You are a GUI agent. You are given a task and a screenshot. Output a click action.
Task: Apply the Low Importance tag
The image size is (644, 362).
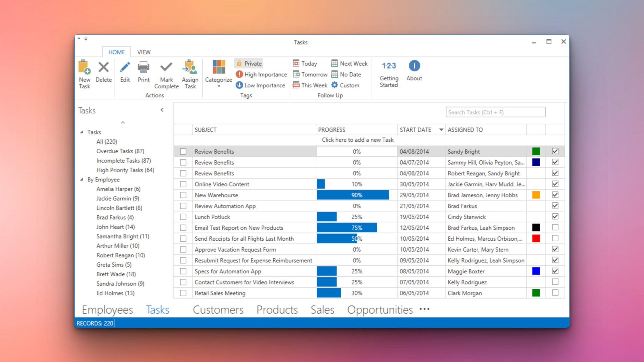pos(260,85)
